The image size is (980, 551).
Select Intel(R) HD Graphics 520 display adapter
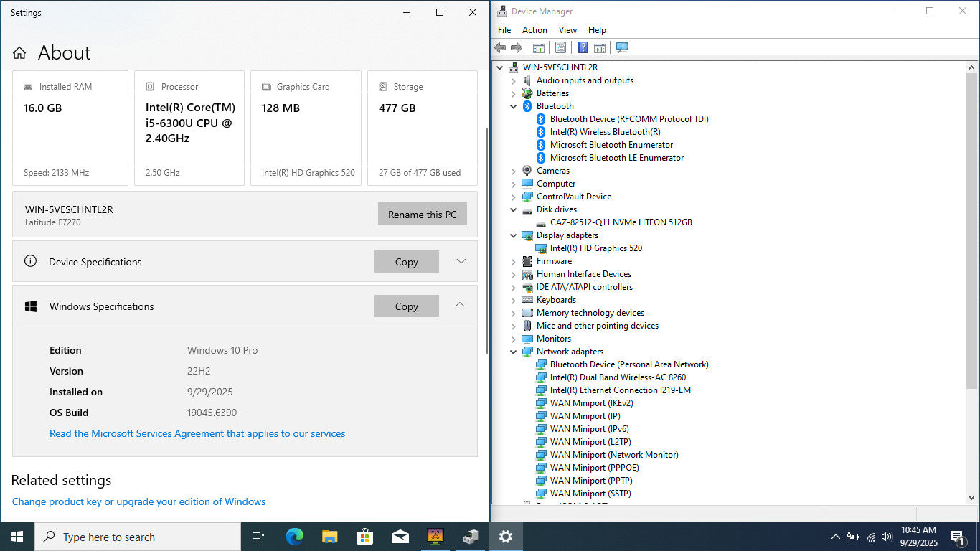[595, 248]
